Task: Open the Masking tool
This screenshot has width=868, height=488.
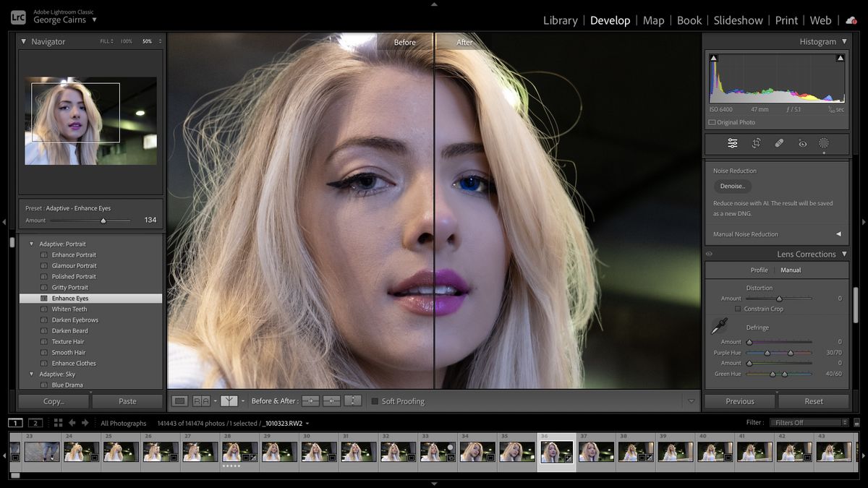Action: coord(823,143)
